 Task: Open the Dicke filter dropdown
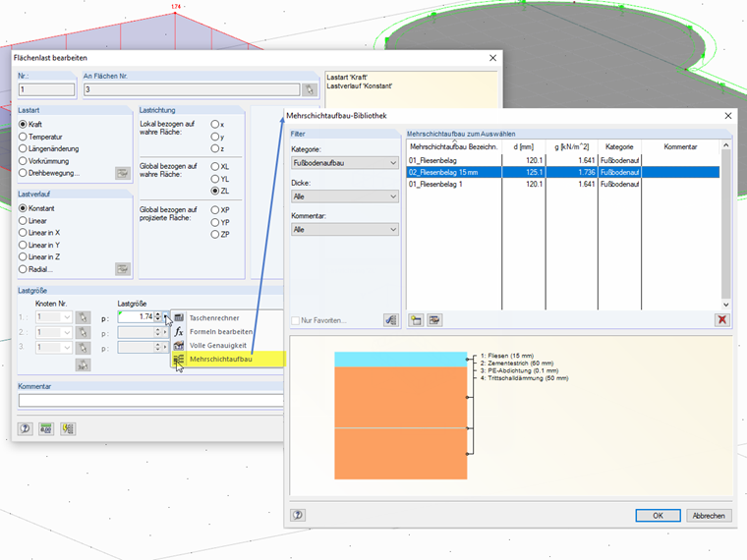345,196
